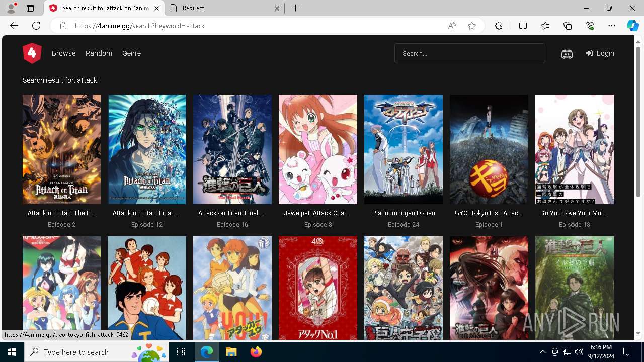Open Split screen icon

point(523,26)
